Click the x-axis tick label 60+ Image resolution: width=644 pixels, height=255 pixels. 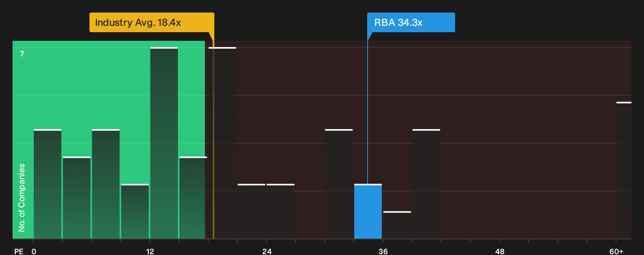617,251
